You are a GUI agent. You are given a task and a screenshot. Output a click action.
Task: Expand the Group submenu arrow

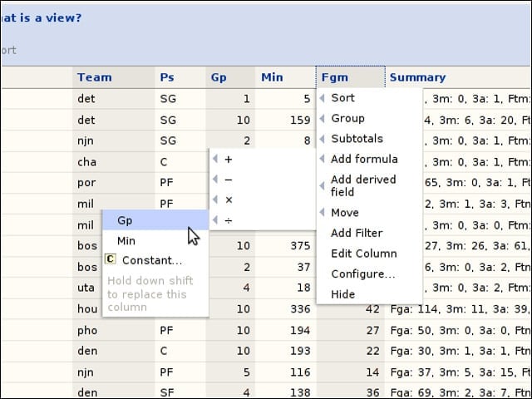coord(322,118)
